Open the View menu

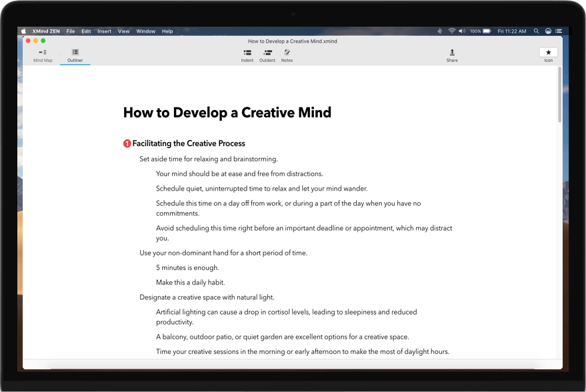tap(123, 31)
